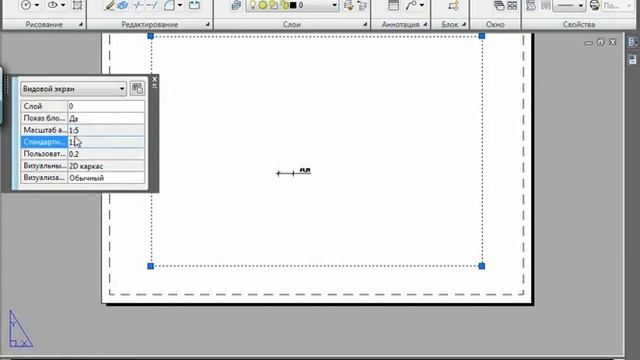Click the stretch tool icon
The image size is (640, 360).
pyautogui.click(x=194, y=5)
